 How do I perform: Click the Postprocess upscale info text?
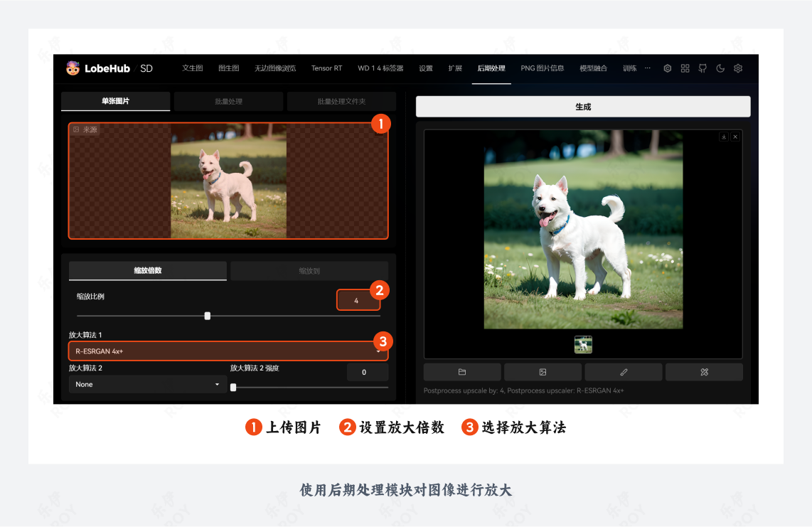point(523,390)
